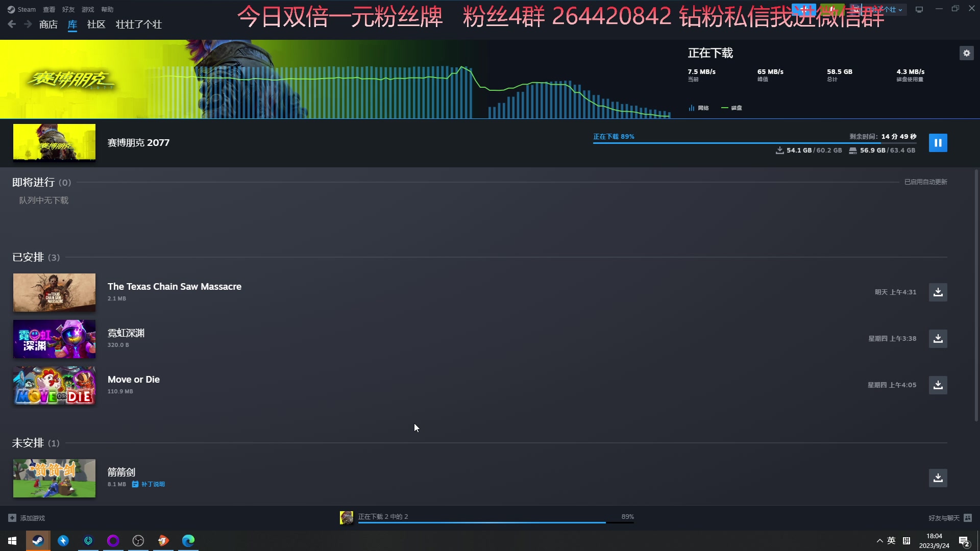Screen dimensions: 980x551
Task: Click the 添加游戏 plus icon
Action: pos(12,518)
